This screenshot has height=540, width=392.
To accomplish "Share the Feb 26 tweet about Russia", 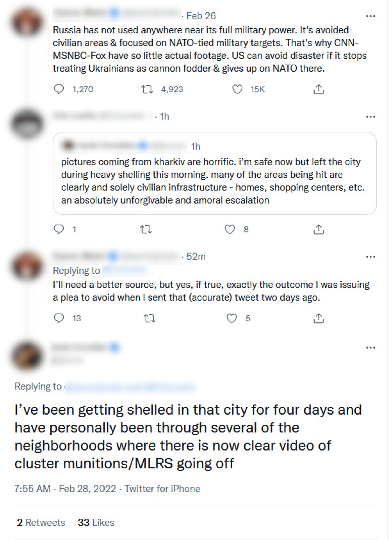I will click(x=318, y=89).
